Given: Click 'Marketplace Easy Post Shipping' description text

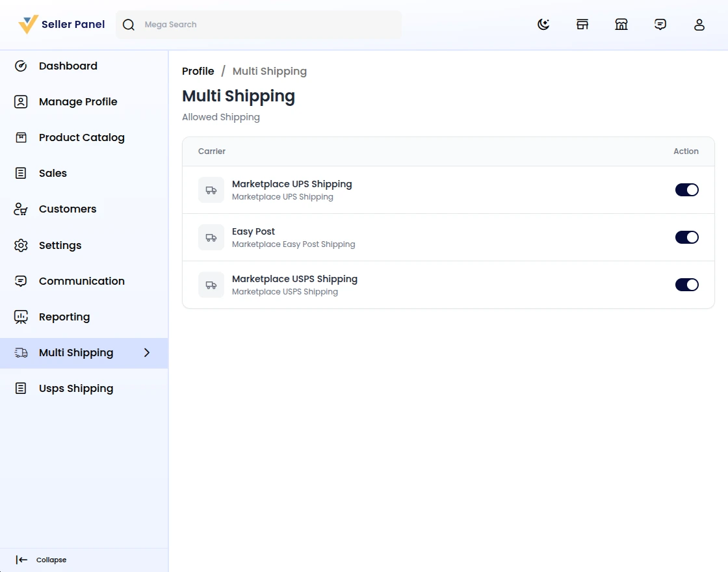Looking at the screenshot, I should pos(293,244).
